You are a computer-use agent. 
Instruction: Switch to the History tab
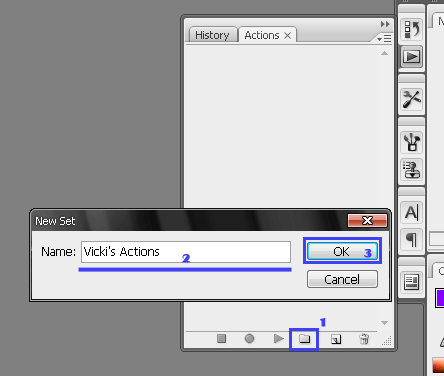click(212, 35)
